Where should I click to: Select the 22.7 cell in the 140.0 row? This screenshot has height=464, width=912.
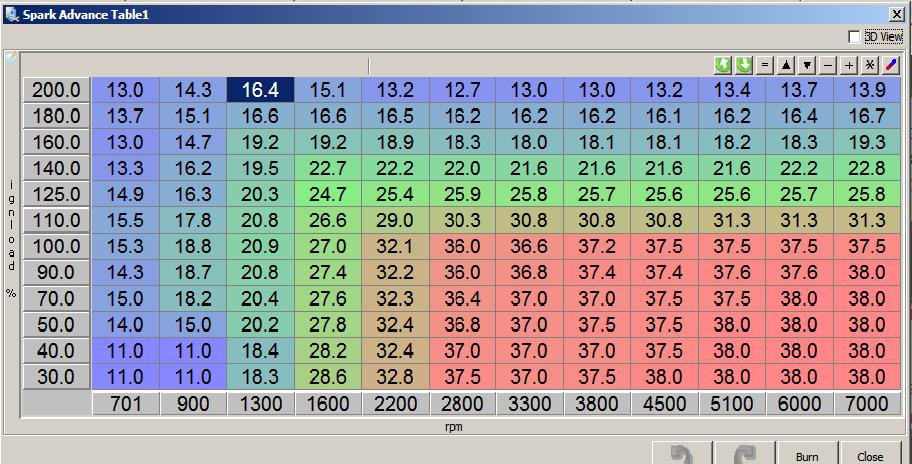[327, 169]
